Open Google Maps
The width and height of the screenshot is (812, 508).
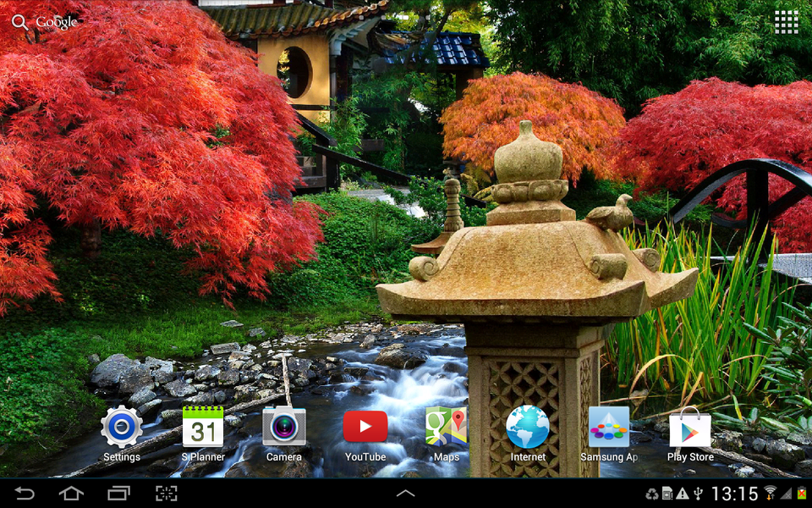(447, 428)
